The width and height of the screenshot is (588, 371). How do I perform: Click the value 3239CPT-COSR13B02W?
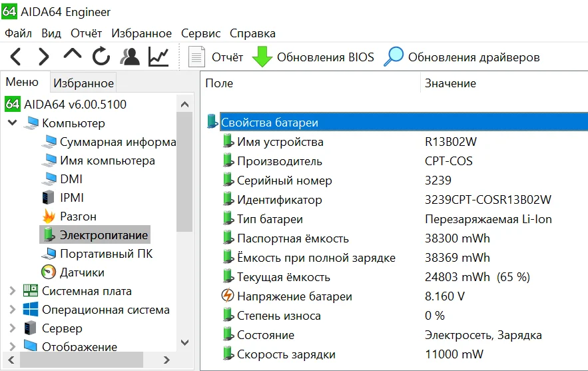(488, 200)
